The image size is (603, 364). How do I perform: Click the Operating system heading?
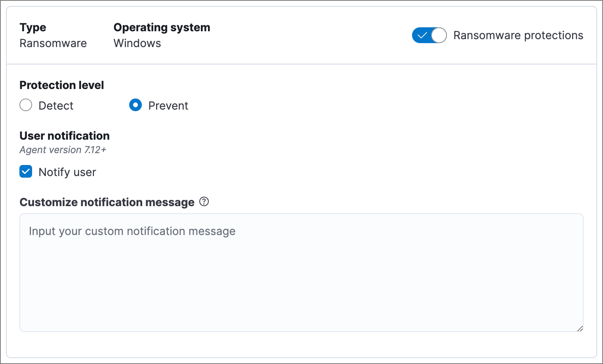(162, 27)
